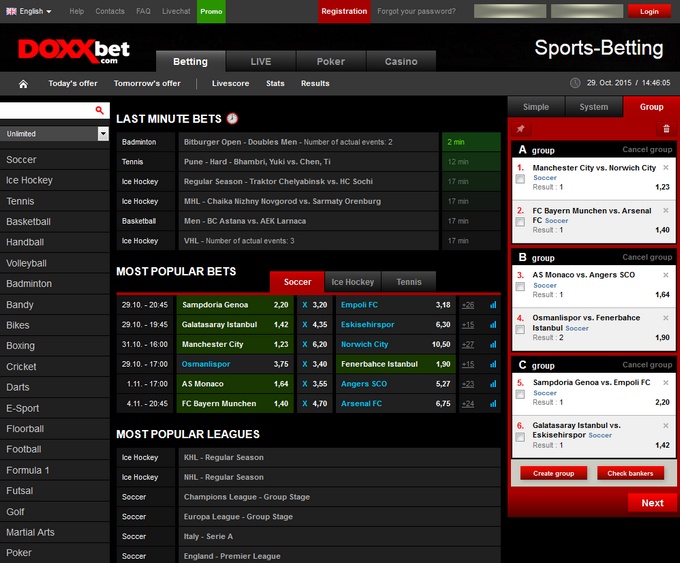Tick checkbox for Galatasaray Istanbul vs. Eskisehirspor

520,437
